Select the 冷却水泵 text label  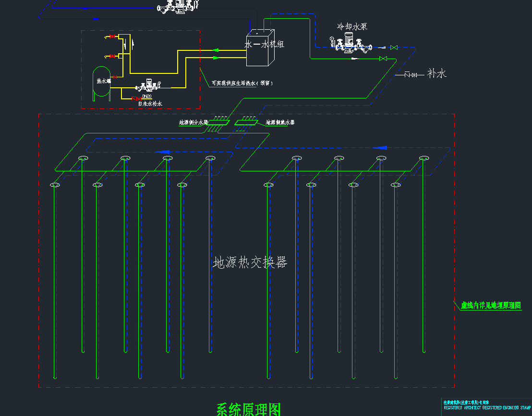coord(352,27)
